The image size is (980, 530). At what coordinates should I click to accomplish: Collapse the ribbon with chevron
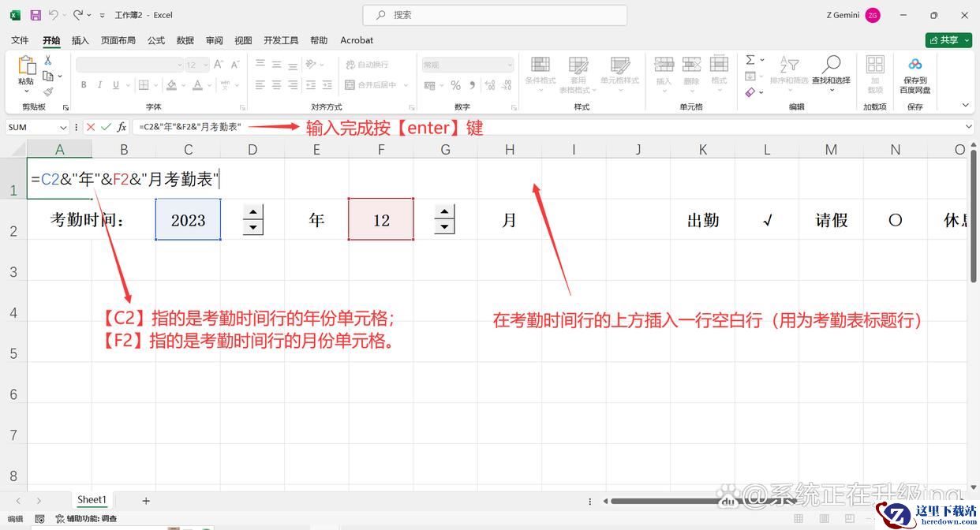tap(965, 106)
